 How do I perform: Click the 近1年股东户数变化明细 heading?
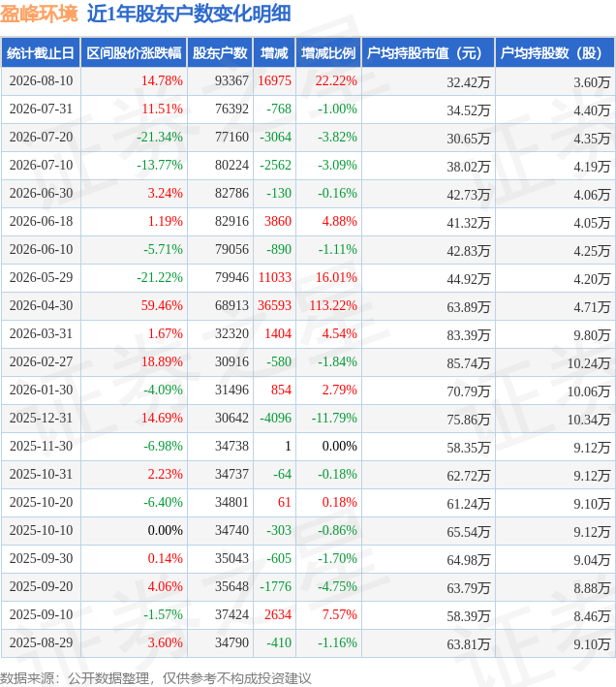pyautogui.click(x=189, y=14)
